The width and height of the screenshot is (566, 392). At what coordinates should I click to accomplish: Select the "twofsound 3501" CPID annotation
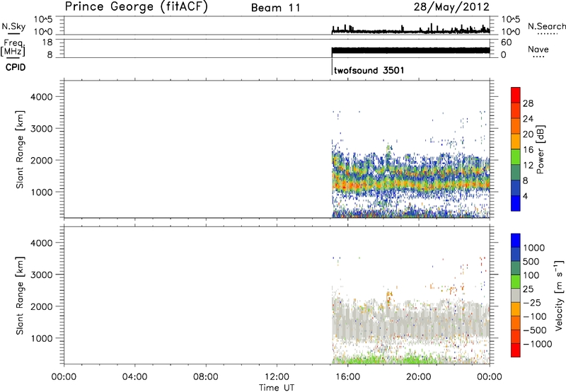click(x=369, y=70)
